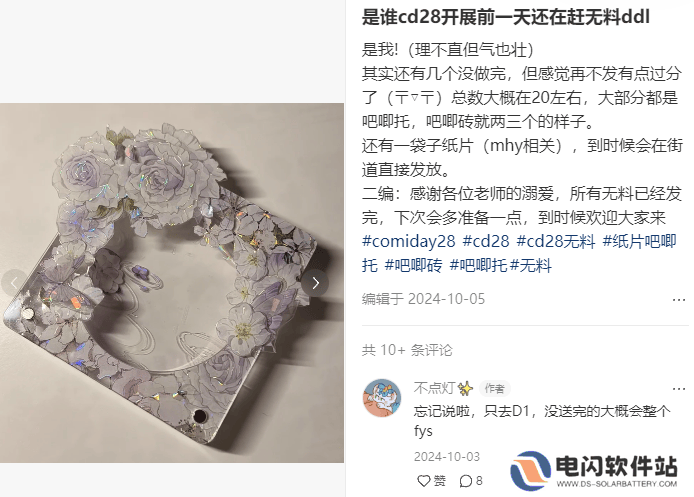Open the #无料 hashtag at line end
This screenshot has height=497, width=694.
pyautogui.click(x=531, y=266)
